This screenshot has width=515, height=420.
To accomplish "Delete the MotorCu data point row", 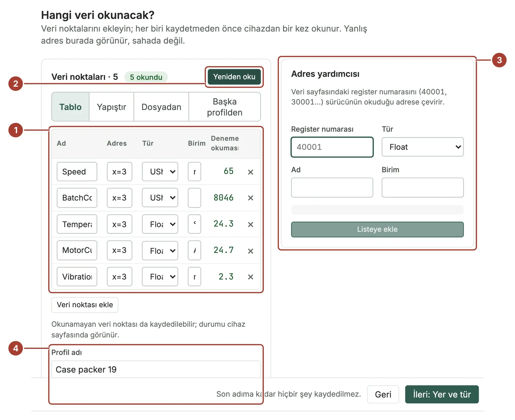I will 250,251.
